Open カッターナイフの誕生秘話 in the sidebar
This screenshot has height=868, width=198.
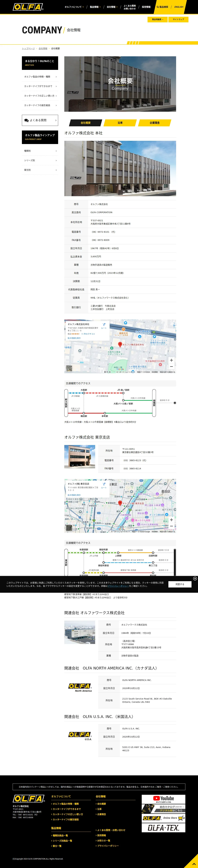40,105
